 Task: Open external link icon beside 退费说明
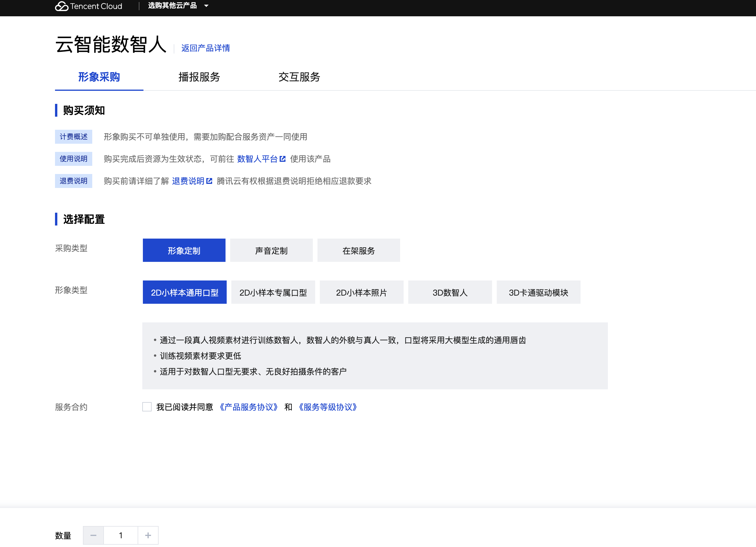pyautogui.click(x=209, y=181)
